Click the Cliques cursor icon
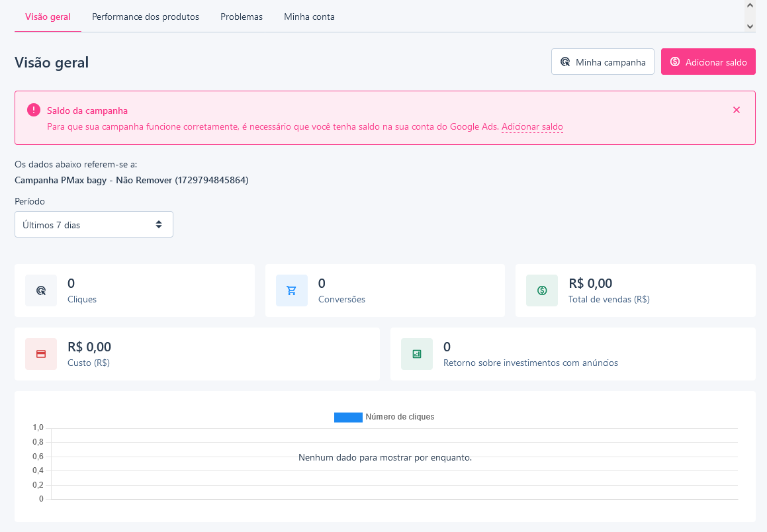The width and height of the screenshot is (767, 532). point(41,290)
